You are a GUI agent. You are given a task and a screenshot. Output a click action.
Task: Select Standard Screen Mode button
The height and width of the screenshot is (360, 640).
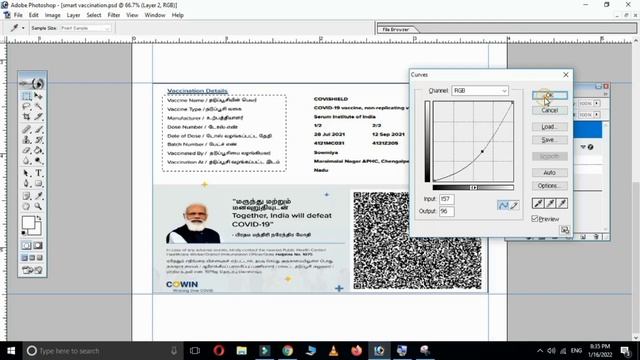click(x=24, y=258)
